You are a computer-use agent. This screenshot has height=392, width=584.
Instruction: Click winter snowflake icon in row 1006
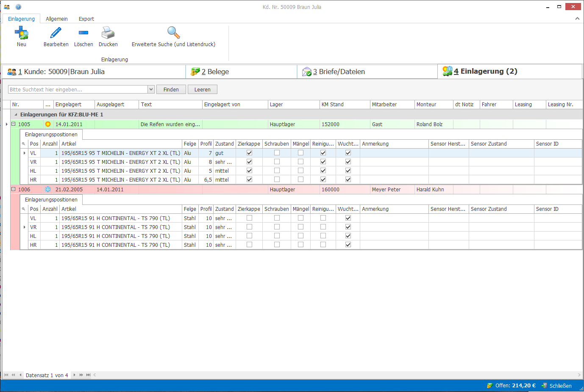(x=48, y=189)
